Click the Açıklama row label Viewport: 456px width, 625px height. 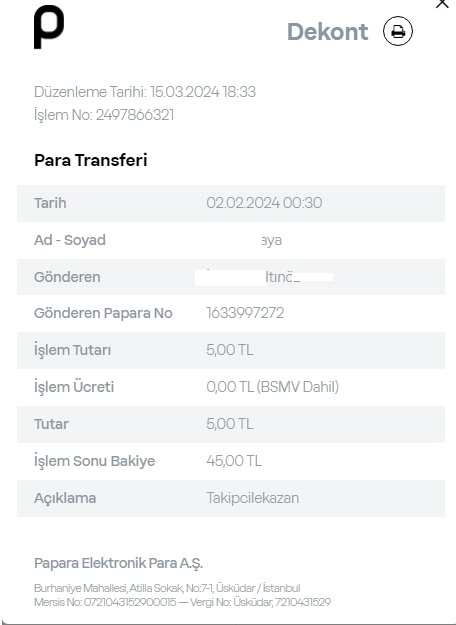[65, 498]
